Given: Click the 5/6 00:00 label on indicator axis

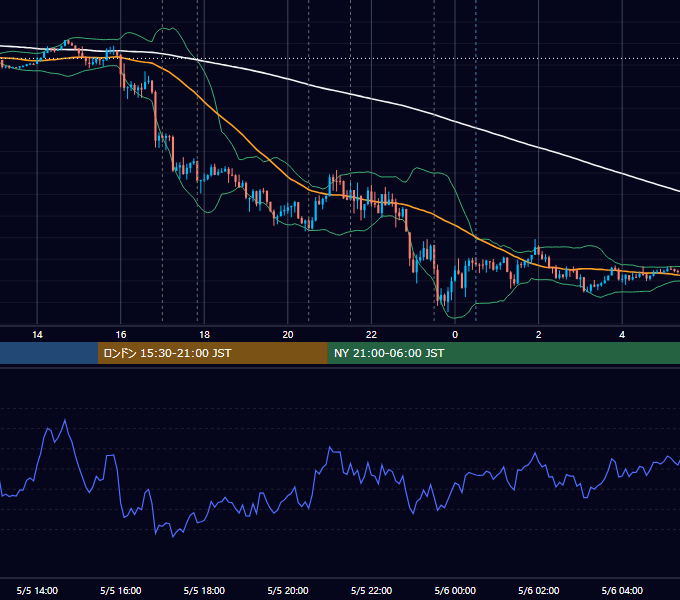Looking at the screenshot, I should tap(455, 590).
